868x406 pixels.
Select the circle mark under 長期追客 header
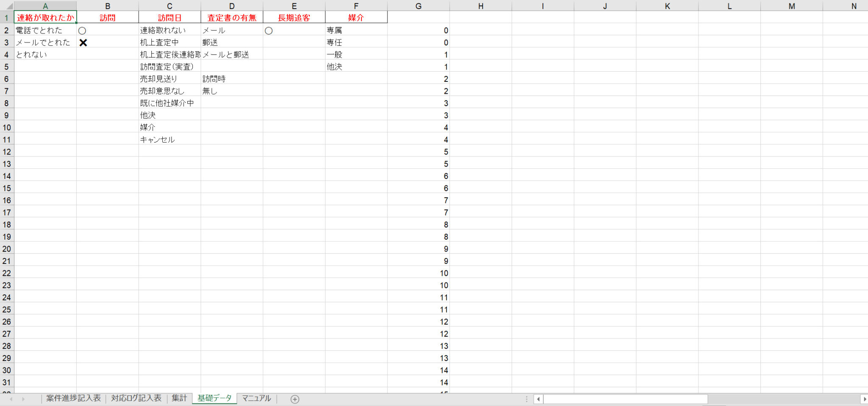point(269,31)
